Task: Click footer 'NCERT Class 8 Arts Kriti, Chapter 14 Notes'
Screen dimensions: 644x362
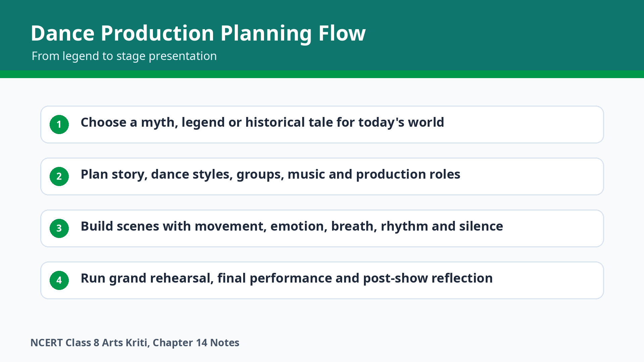Action: 135,343
